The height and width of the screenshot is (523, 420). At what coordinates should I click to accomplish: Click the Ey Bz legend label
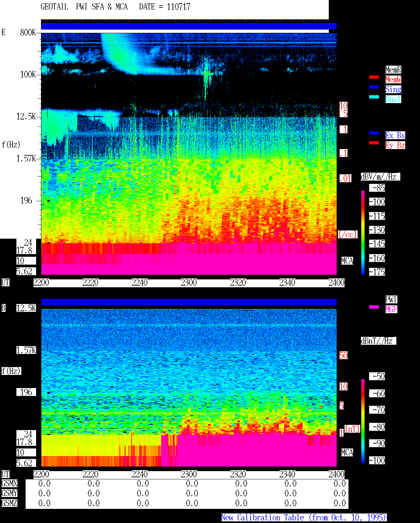pos(395,145)
